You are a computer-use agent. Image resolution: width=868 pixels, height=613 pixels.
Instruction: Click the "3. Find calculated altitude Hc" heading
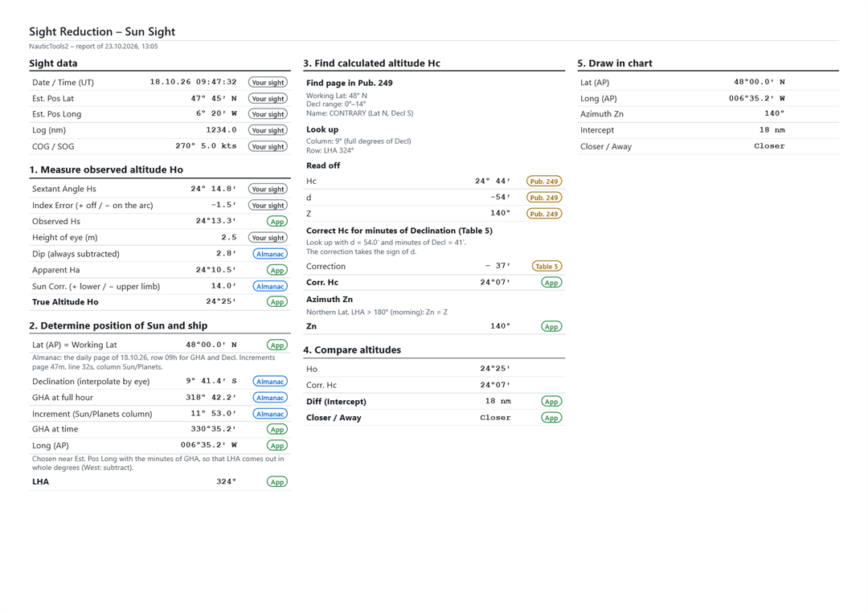pos(371,63)
